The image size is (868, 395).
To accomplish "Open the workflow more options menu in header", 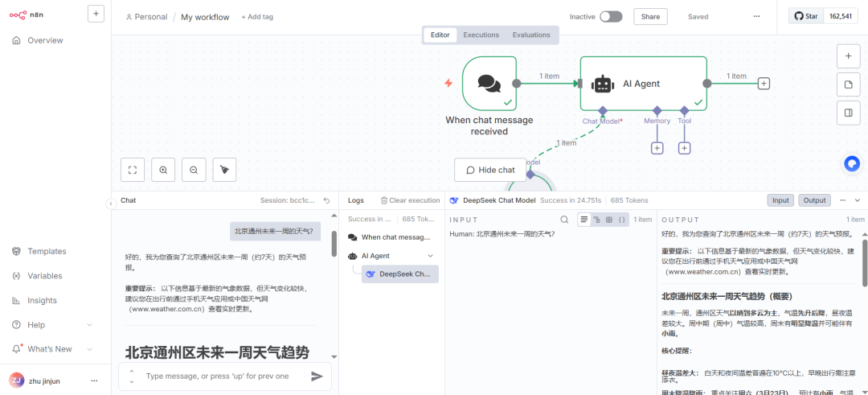I will pyautogui.click(x=757, y=17).
